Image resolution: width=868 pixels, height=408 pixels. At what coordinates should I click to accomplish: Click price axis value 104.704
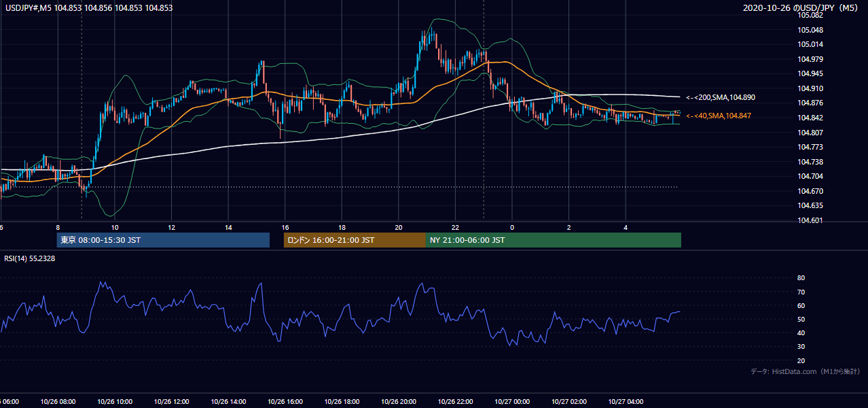pyautogui.click(x=810, y=176)
